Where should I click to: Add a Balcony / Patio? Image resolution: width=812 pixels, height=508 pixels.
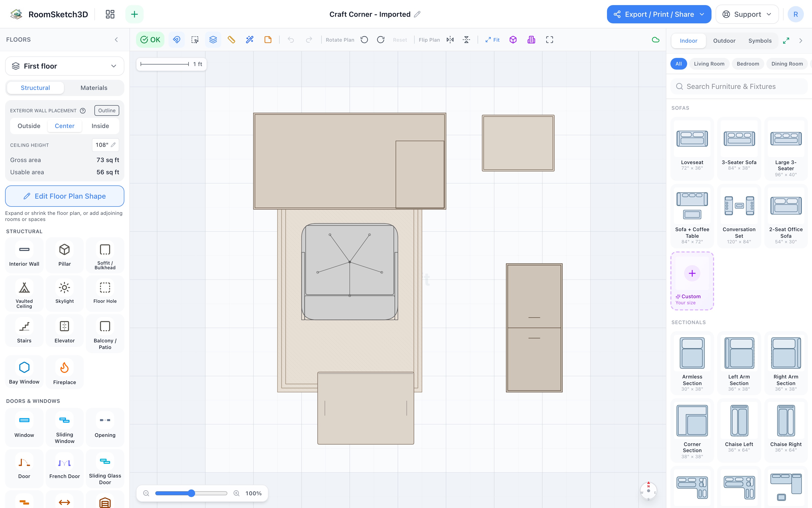click(x=105, y=334)
